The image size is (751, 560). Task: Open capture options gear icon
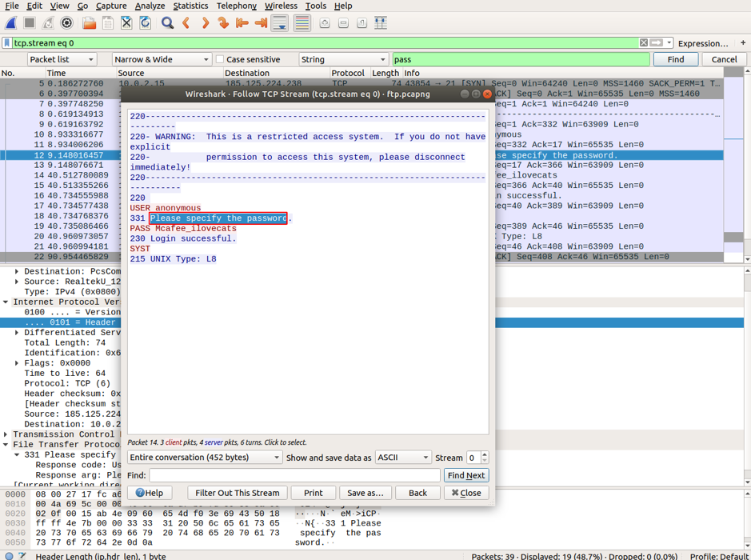[67, 23]
